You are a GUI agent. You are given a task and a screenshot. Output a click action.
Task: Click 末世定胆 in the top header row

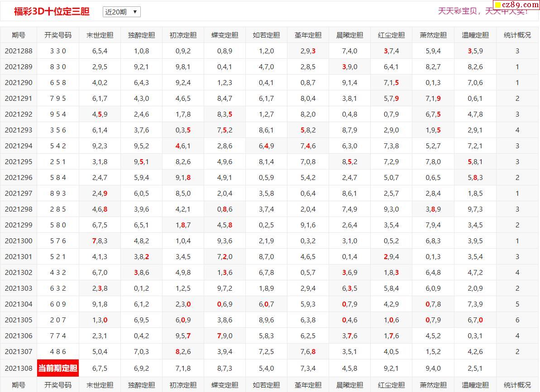pyautogui.click(x=100, y=35)
